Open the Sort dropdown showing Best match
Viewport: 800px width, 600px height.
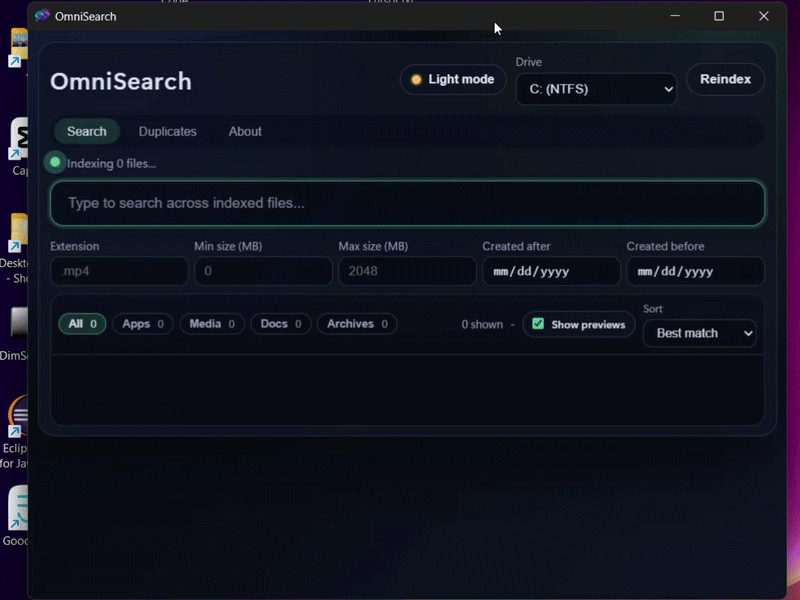pos(700,333)
